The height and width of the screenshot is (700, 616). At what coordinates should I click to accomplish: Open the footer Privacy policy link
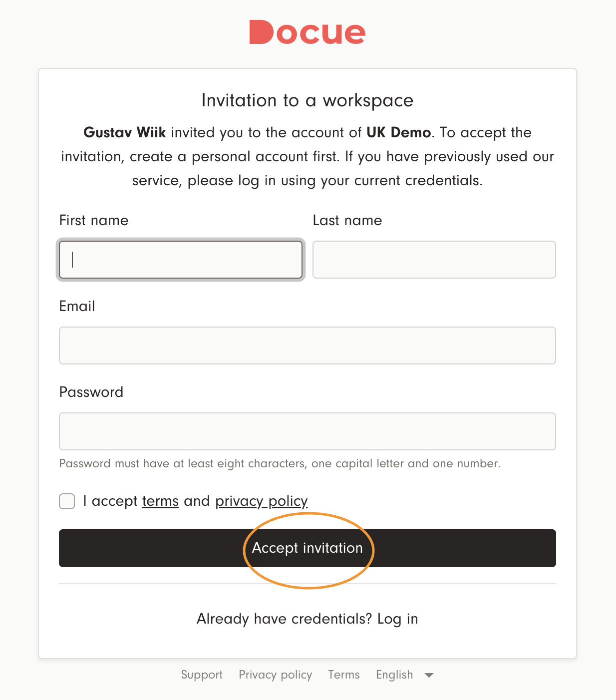(275, 675)
